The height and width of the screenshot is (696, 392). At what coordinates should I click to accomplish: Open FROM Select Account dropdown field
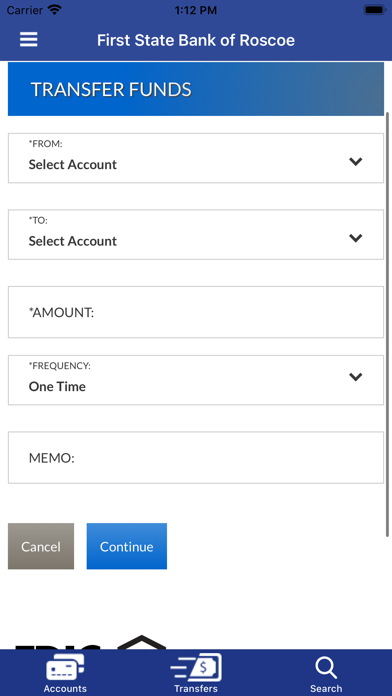click(x=196, y=158)
